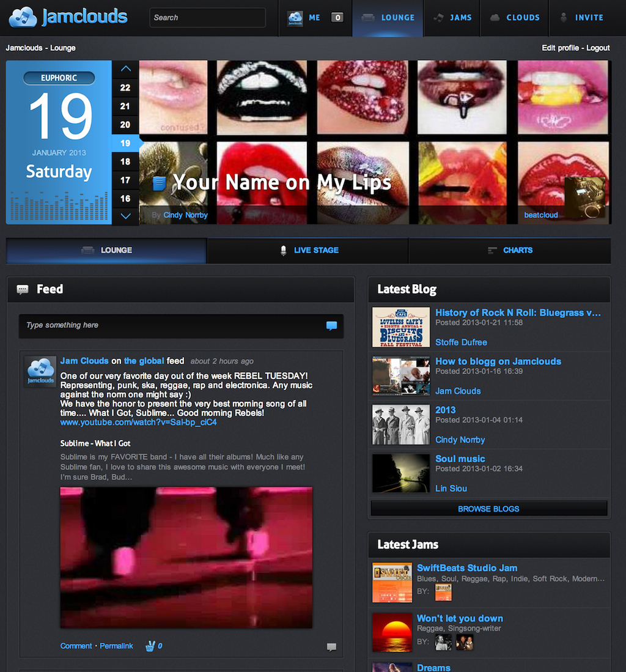The width and height of the screenshot is (626, 672).
Task: Open SwiftBeats Studio Jam link
Action: [x=467, y=568]
